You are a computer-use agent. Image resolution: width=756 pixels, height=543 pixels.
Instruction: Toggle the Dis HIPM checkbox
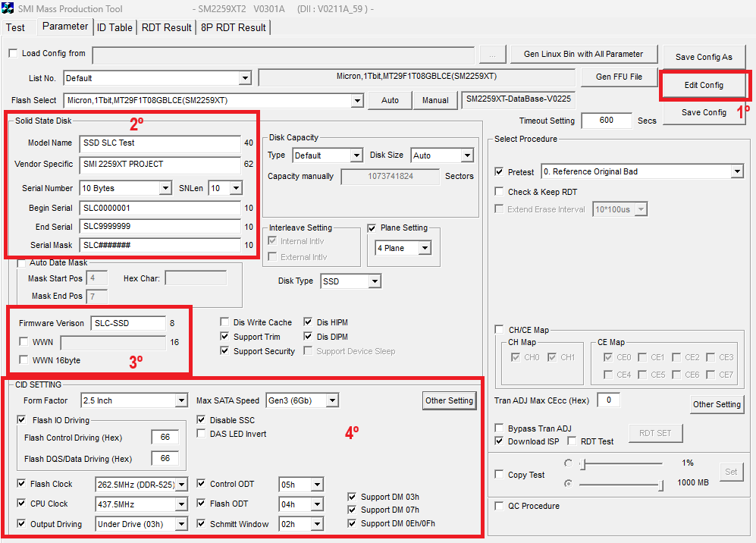308,322
